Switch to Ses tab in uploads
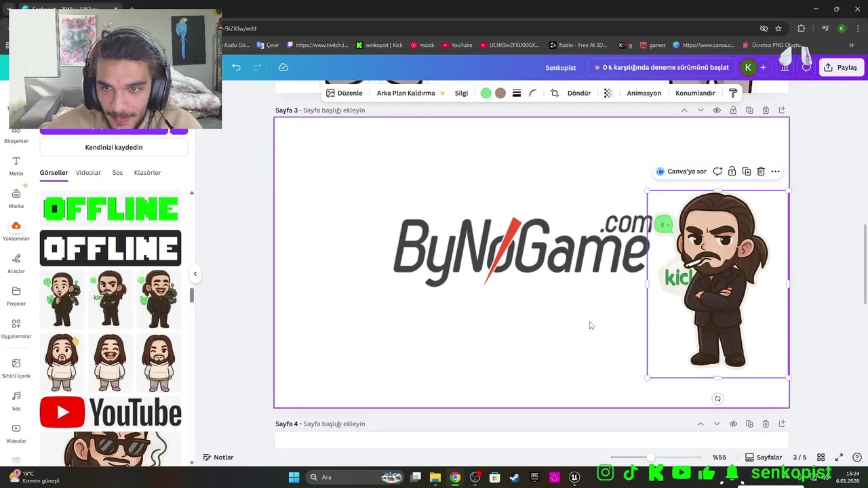Screen dimensions: 868x488 (x=117, y=173)
